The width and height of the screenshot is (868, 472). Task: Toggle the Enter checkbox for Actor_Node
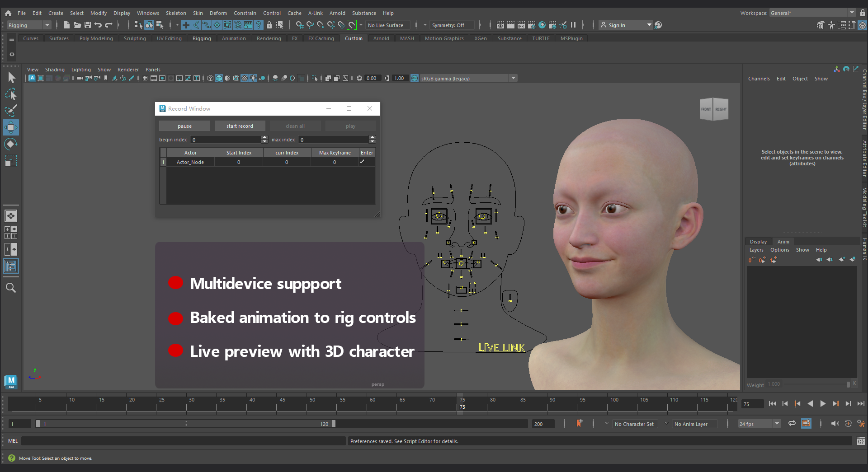(x=362, y=162)
